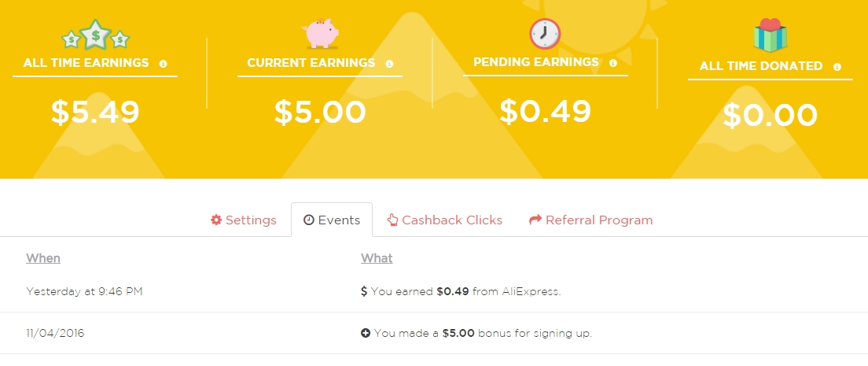Click info icon beside Pending Earnings
This screenshot has width=868, height=366.
point(613,63)
